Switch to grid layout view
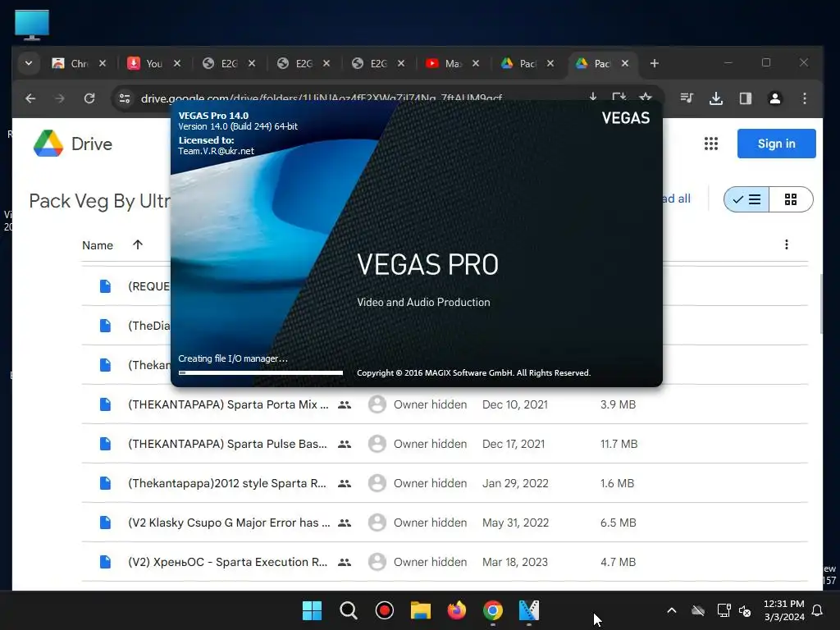The image size is (840, 630). [791, 199]
